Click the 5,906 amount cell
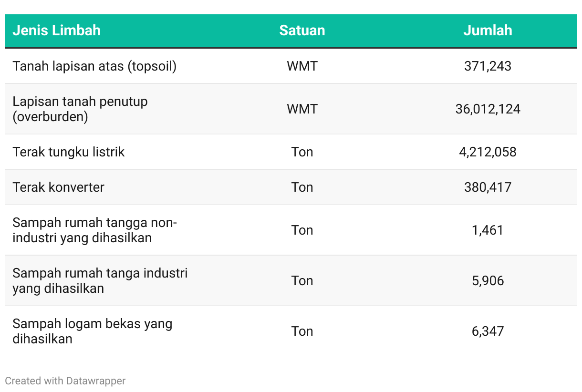This screenshot has height=392, width=582. (x=488, y=280)
